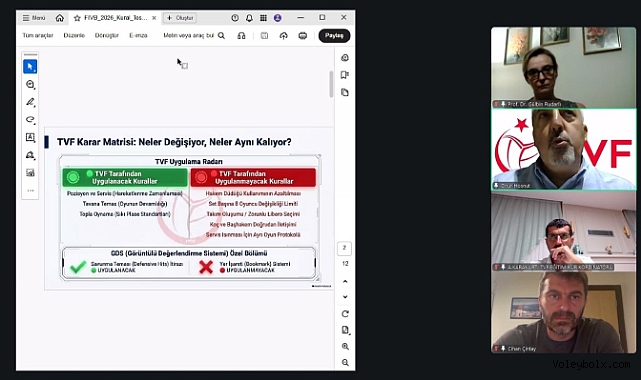Open the headphones read-aloud icon

tap(241, 36)
